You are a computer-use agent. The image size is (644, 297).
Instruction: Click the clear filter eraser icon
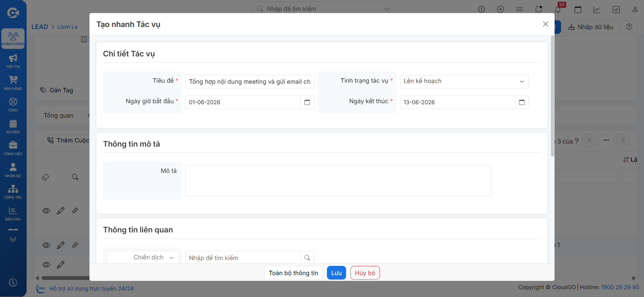45,177
